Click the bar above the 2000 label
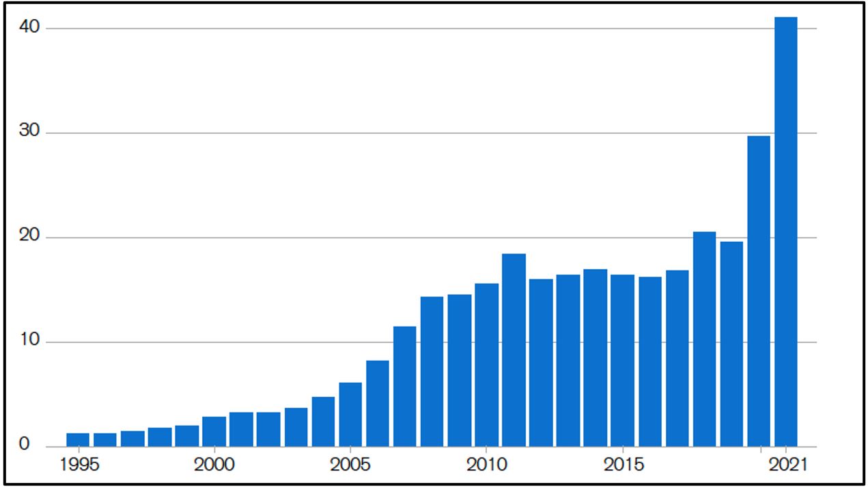This screenshot has width=868, height=489. [x=214, y=432]
